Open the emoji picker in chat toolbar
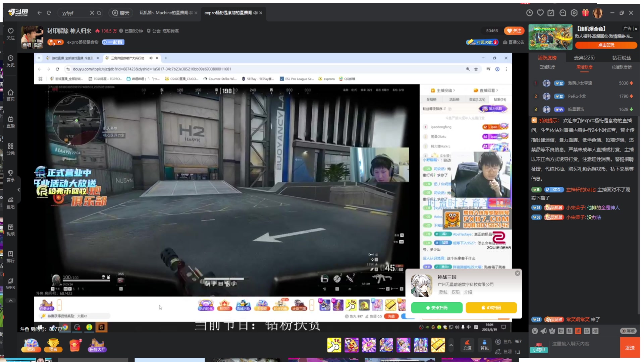This screenshot has width=644, height=362. pos(535,331)
